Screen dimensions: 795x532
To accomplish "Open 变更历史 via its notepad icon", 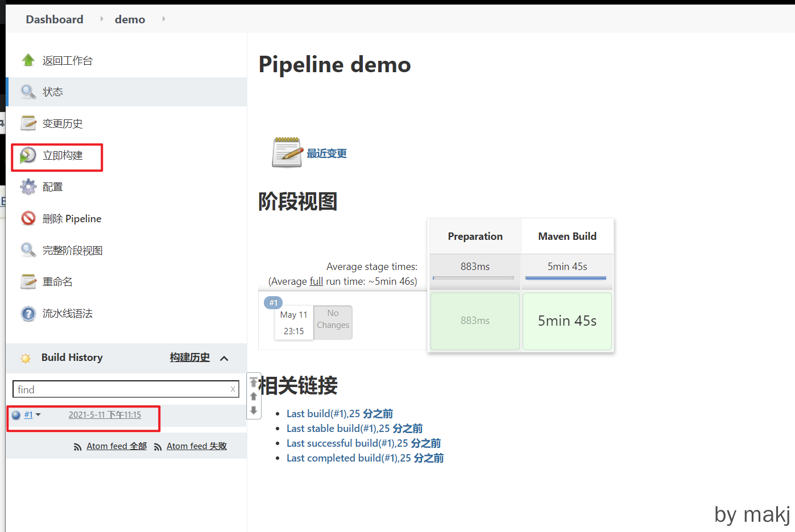I will (28, 123).
